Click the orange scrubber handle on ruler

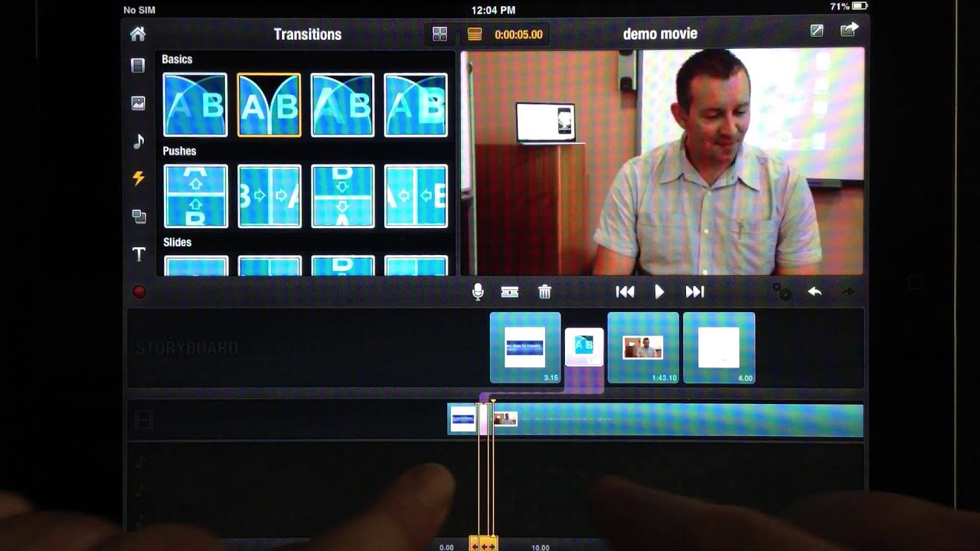(x=484, y=546)
